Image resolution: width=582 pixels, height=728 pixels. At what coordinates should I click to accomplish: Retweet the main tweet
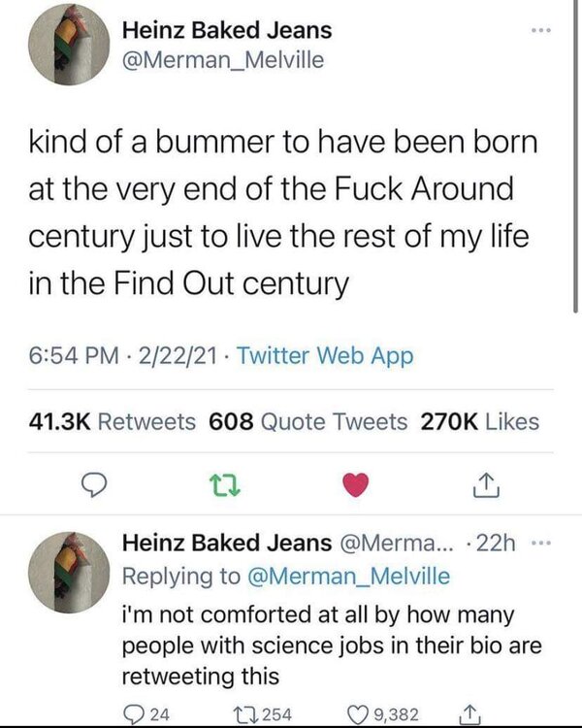tap(225, 482)
